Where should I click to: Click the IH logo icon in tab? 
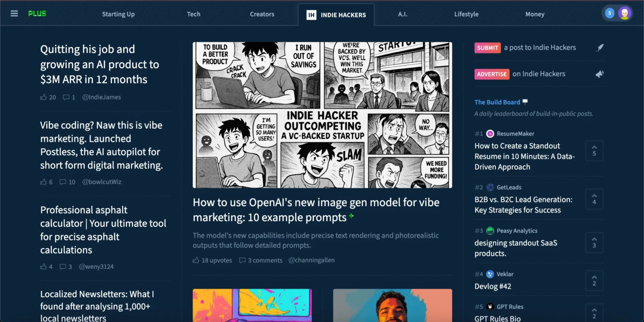tap(311, 15)
